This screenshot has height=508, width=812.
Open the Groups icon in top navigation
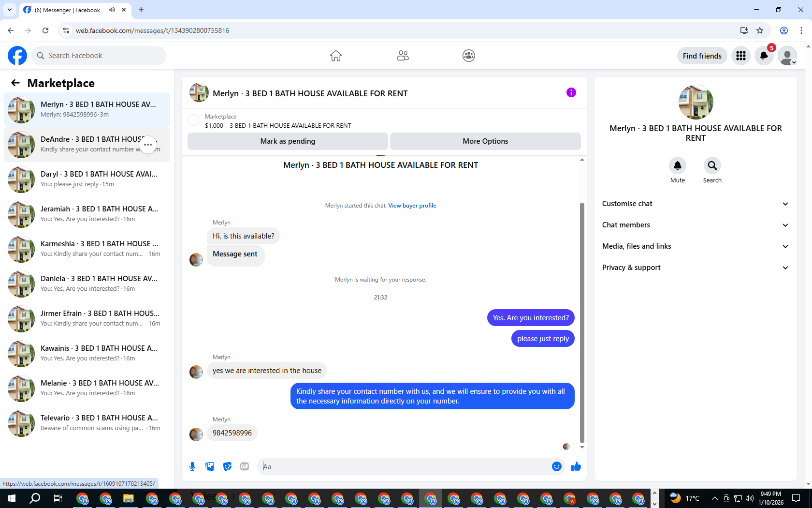click(x=469, y=56)
